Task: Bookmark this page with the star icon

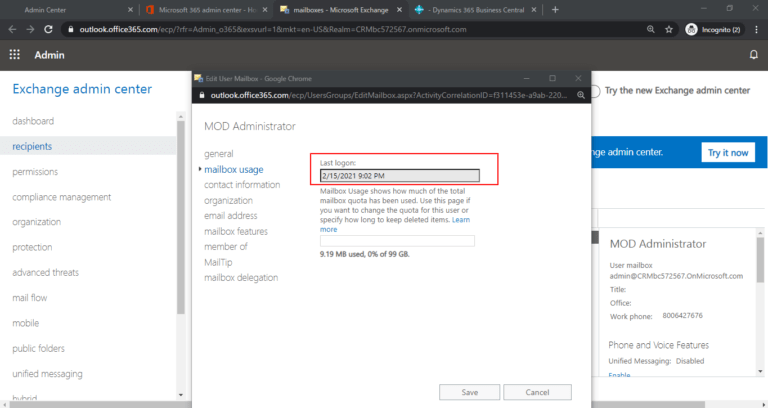Action: [669, 29]
